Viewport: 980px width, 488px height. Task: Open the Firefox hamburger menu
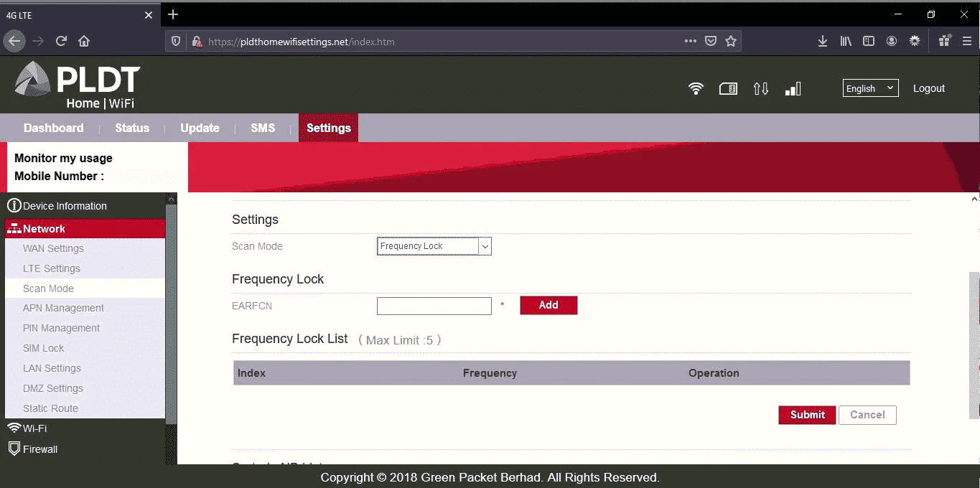(967, 42)
